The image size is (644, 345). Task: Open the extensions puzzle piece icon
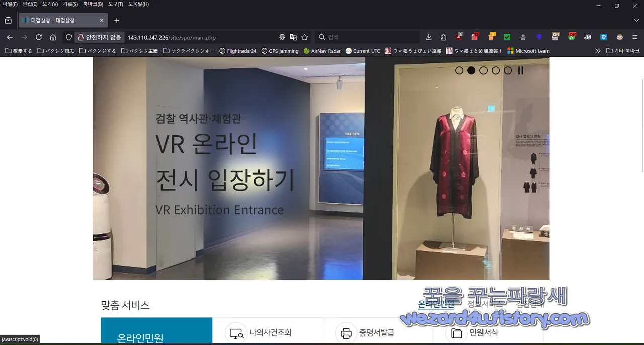coord(443,37)
